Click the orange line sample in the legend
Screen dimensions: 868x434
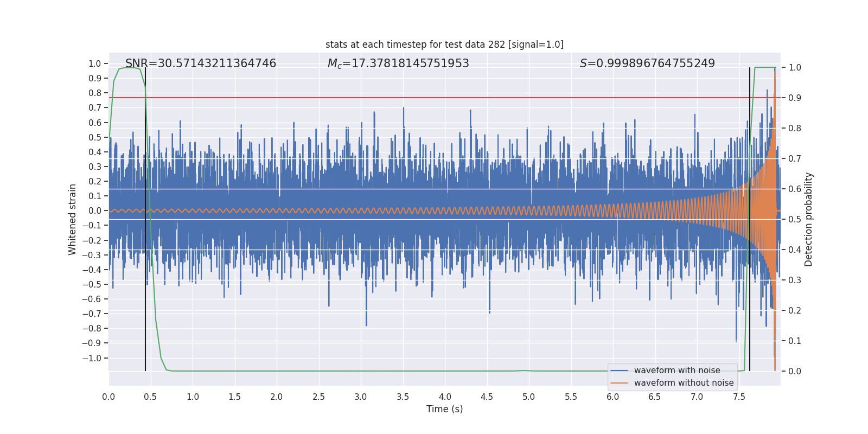tap(619, 383)
